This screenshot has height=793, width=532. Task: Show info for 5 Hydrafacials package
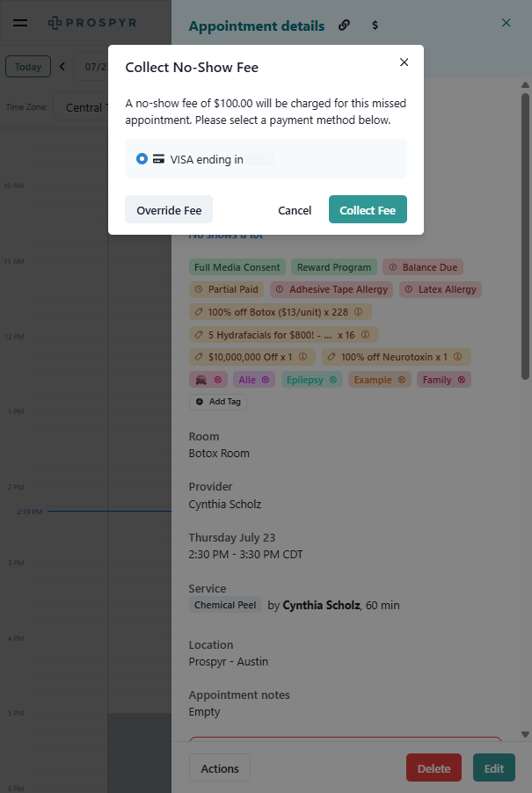[x=365, y=334]
